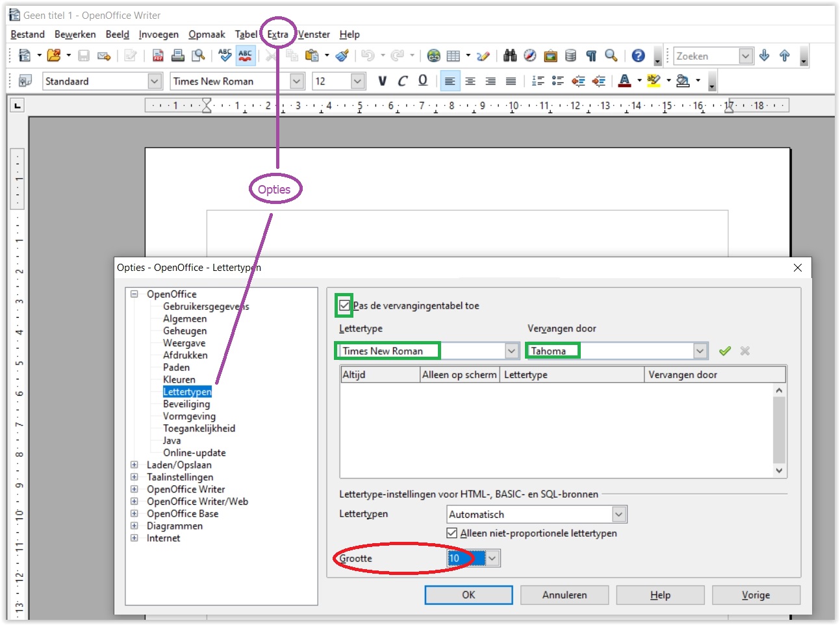The height and width of the screenshot is (625, 840).
Task: Open the Find & Replace binoculars icon
Action: 510,56
